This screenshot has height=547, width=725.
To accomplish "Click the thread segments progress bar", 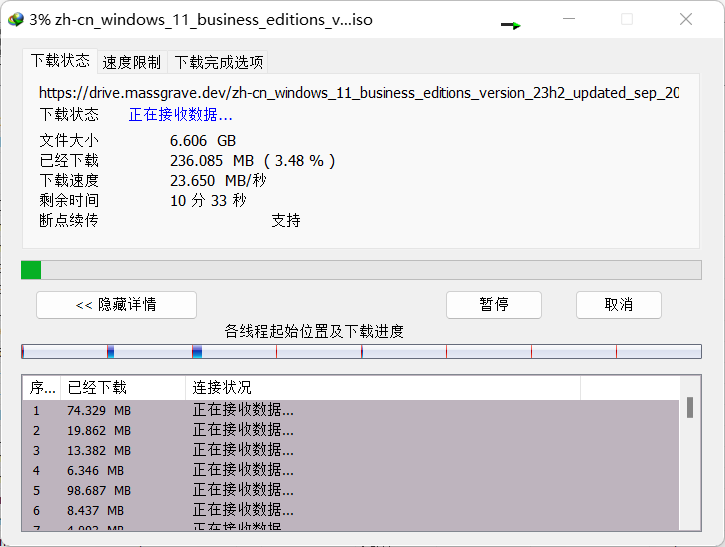I will 361,351.
